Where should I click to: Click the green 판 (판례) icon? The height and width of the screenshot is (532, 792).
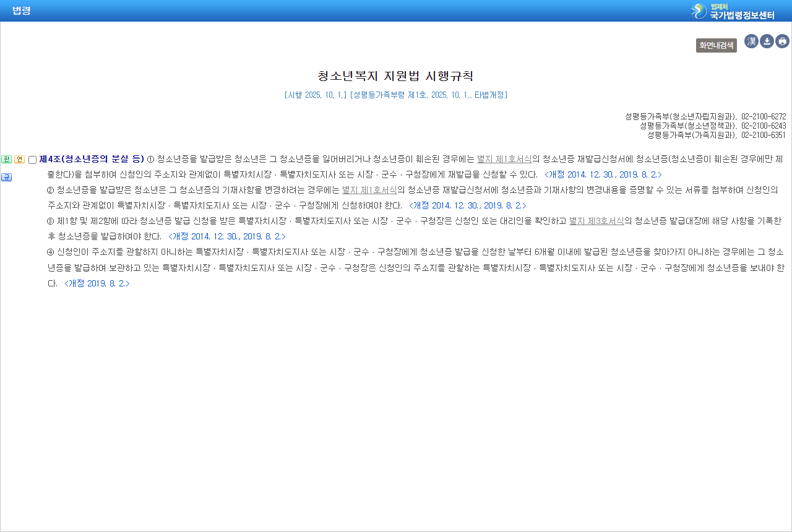(x=7, y=160)
